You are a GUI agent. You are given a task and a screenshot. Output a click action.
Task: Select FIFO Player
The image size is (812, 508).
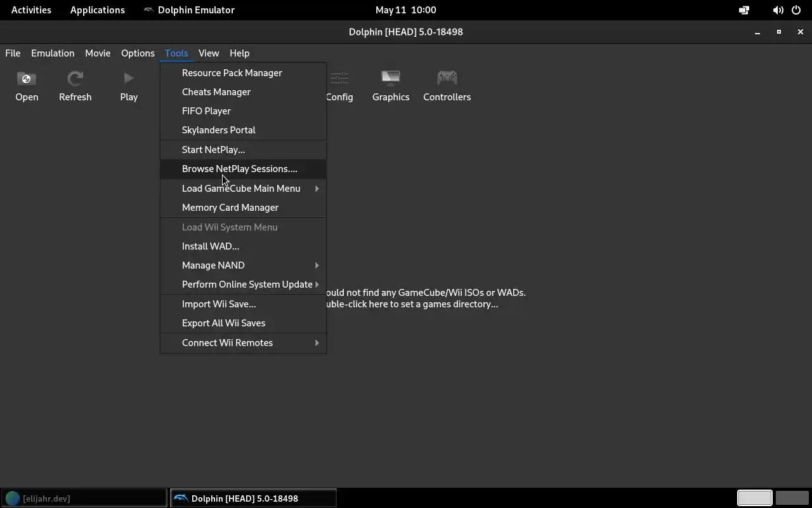[243, 111]
